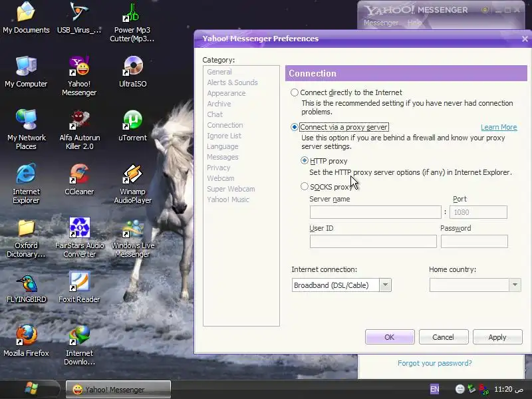Open Messenger menu in Yahoo Messenger window
The image size is (532, 399).
[x=380, y=23]
